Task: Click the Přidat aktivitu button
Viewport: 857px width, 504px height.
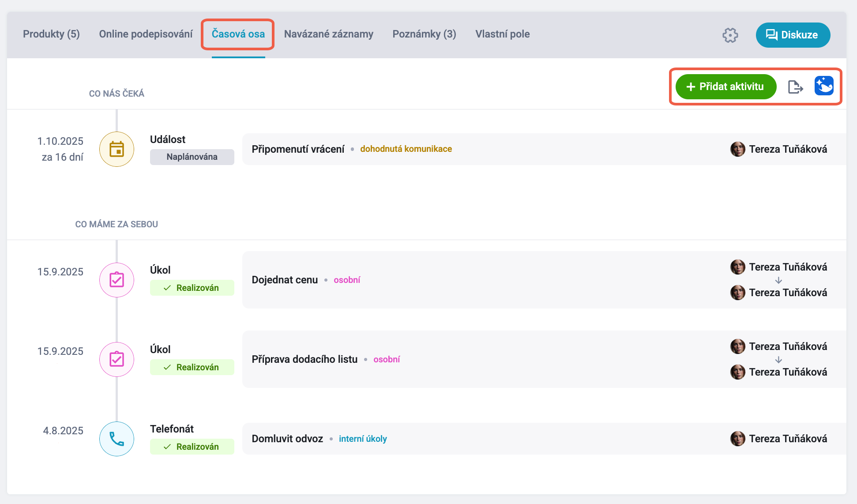Action: tap(725, 87)
